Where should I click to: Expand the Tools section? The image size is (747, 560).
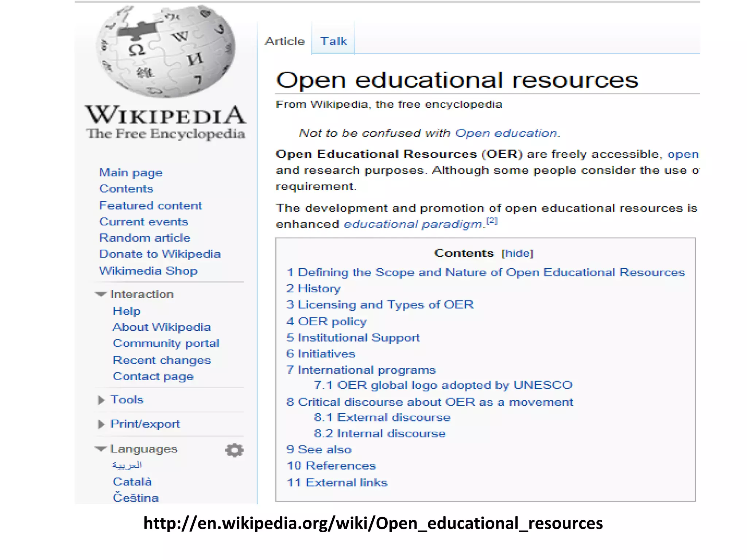coord(127,400)
